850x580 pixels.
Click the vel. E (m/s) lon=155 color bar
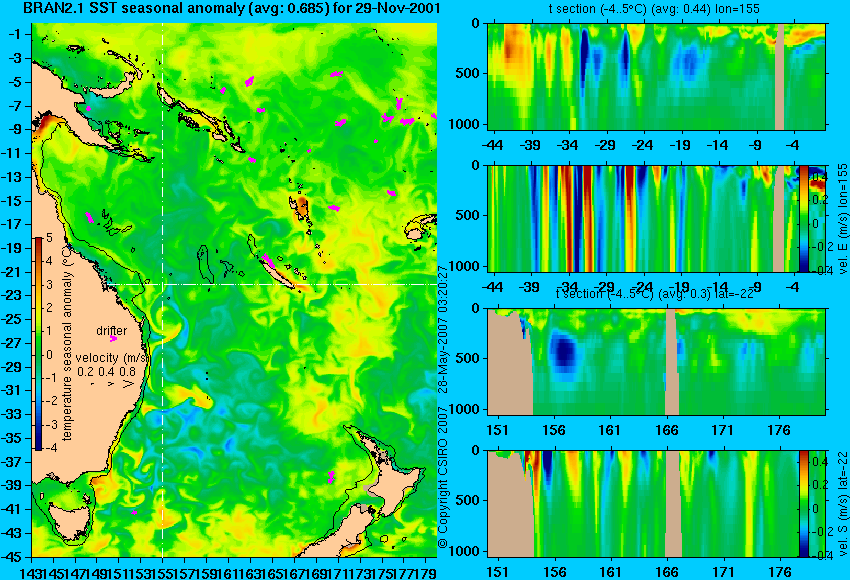point(803,219)
